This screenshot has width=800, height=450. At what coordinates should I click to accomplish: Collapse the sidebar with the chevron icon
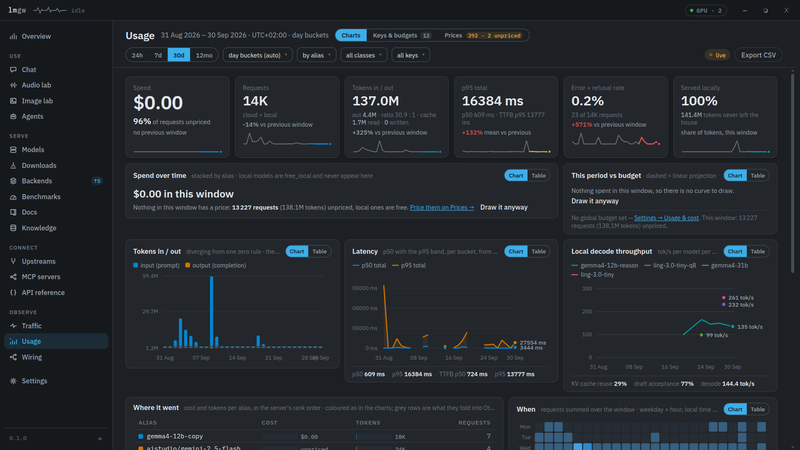(x=100, y=438)
